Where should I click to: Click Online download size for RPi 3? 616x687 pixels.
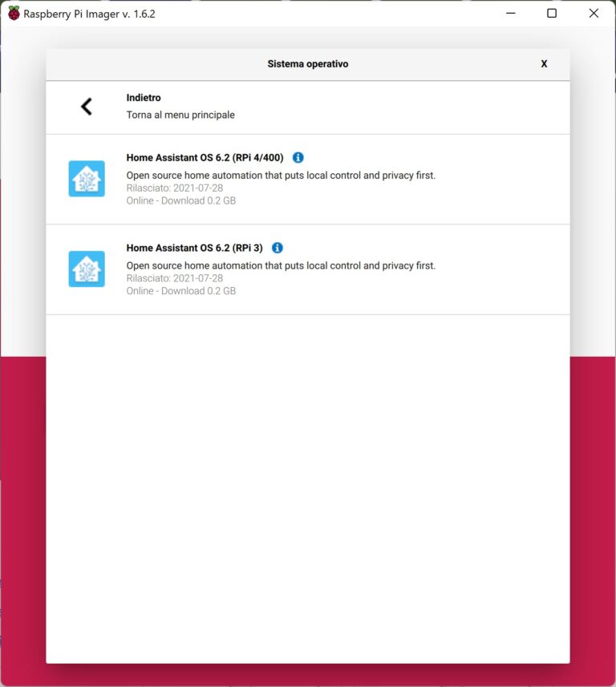coord(181,291)
